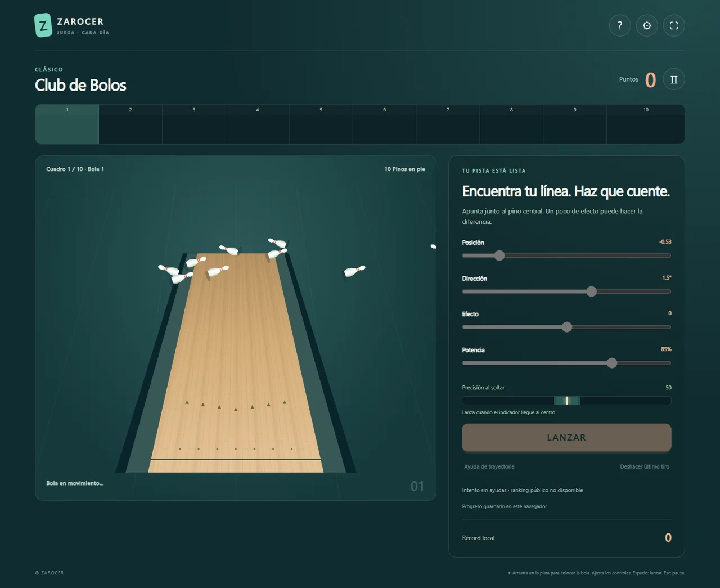This screenshot has width=720, height=588.
Task: Click the Potencia value 85%
Action: 666,349
